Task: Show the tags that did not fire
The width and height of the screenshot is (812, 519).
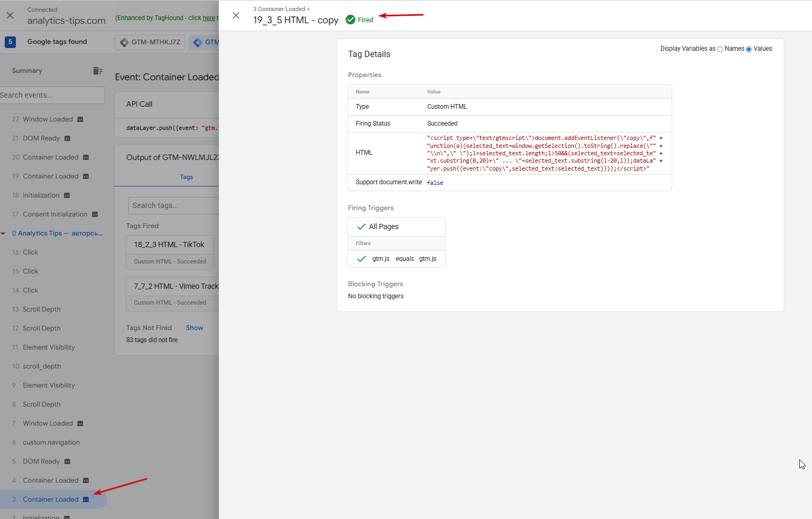Action: click(194, 328)
